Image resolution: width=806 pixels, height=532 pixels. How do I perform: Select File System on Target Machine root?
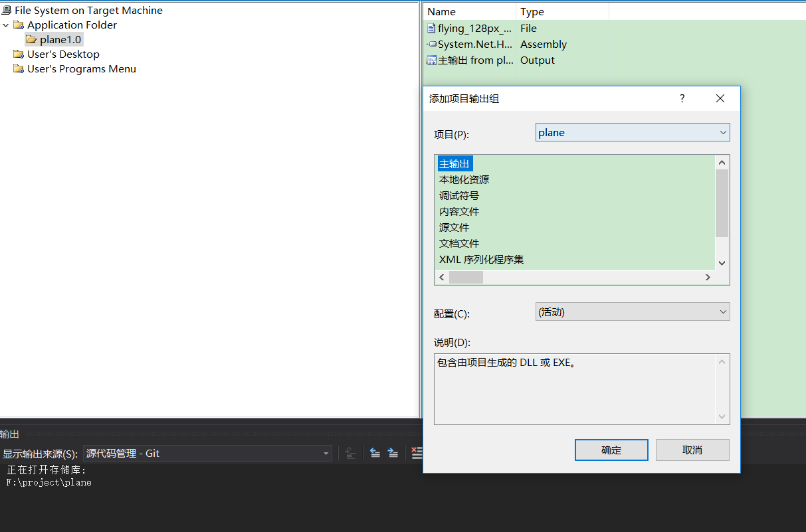tap(88, 11)
